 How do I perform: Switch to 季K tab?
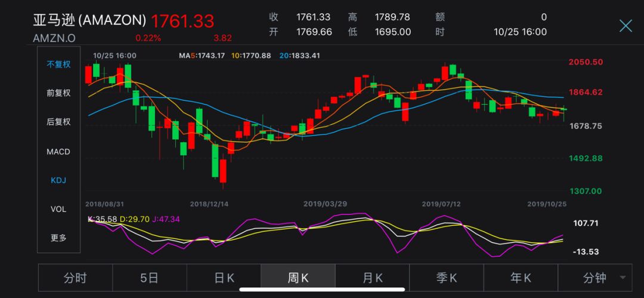(447, 278)
